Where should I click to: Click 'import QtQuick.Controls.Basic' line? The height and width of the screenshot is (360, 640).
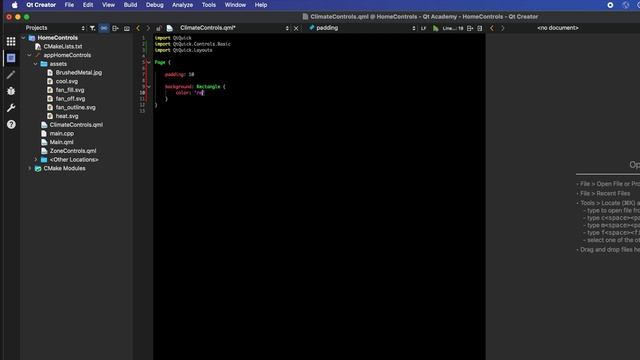click(x=193, y=44)
